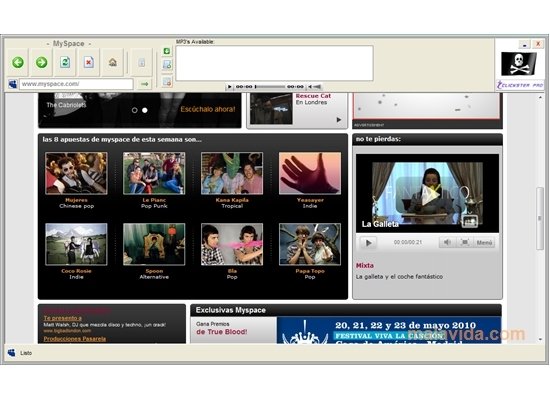Image resolution: width=550 pixels, height=400 pixels.
Task: Go back with the green left arrow
Action: point(18,62)
